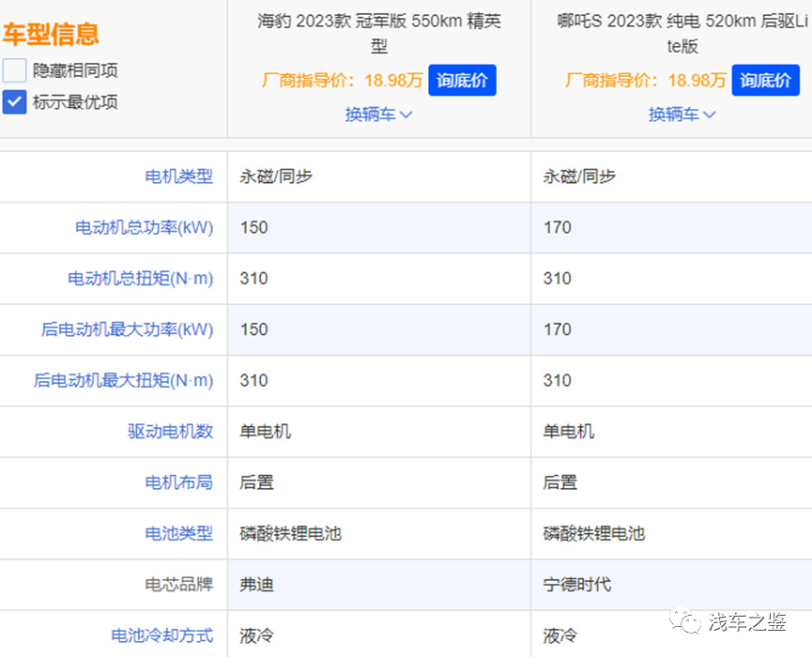Viewport: 812px width, 657px height.
Task: Select 哪吒S 后电动机最大扭矩 value 310
Action: click(x=558, y=380)
